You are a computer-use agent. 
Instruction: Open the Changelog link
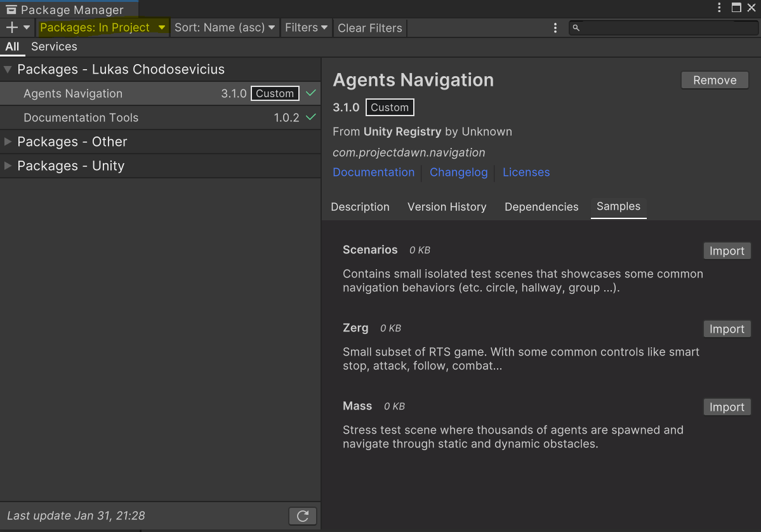[458, 172]
